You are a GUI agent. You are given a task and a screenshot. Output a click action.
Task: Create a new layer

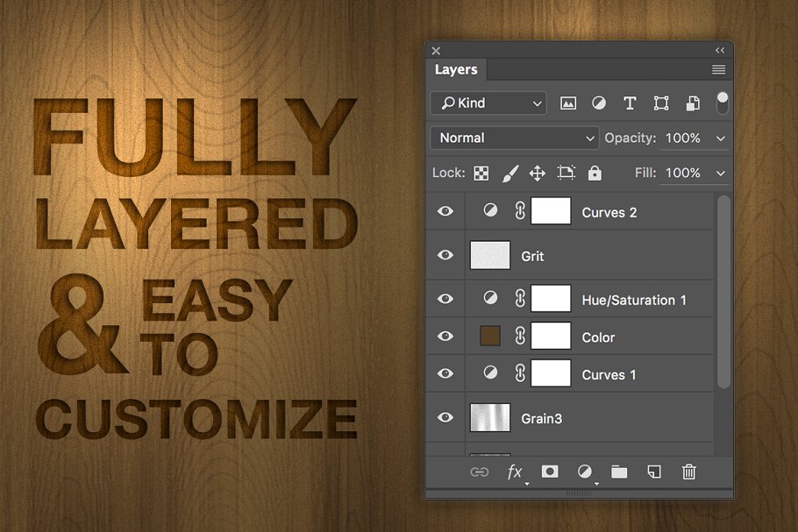click(x=653, y=472)
